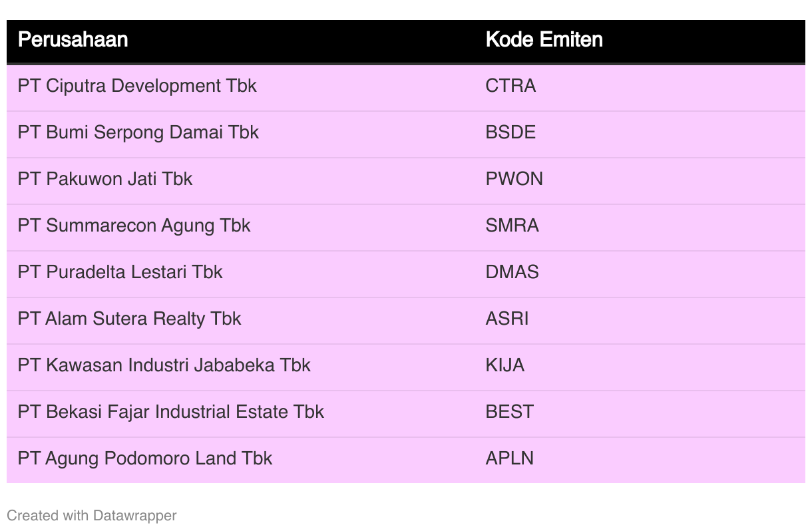Click the Perusahaan column header
This screenshot has width=812, height=531.
(73, 40)
